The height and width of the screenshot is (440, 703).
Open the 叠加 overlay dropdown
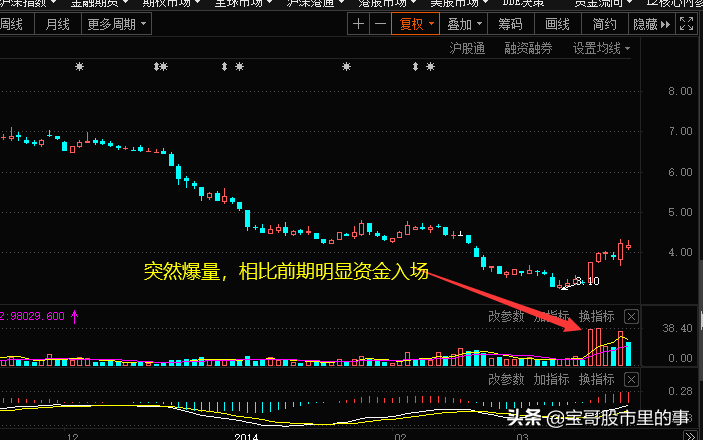click(x=464, y=24)
